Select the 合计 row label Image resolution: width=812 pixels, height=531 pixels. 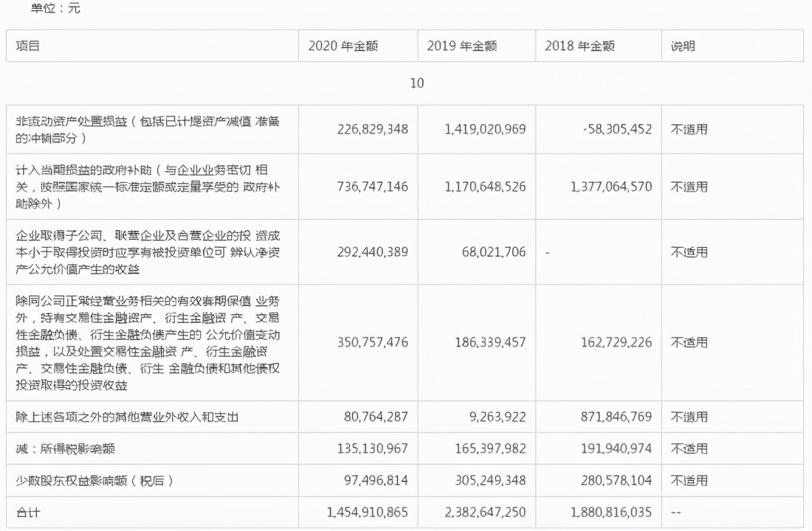(26, 513)
